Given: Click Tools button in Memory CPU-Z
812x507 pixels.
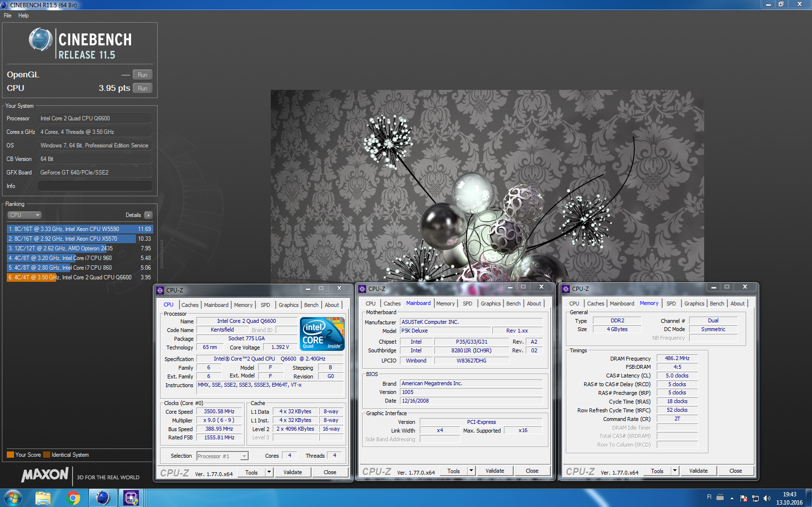Looking at the screenshot, I should pyautogui.click(x=657, y=471).
